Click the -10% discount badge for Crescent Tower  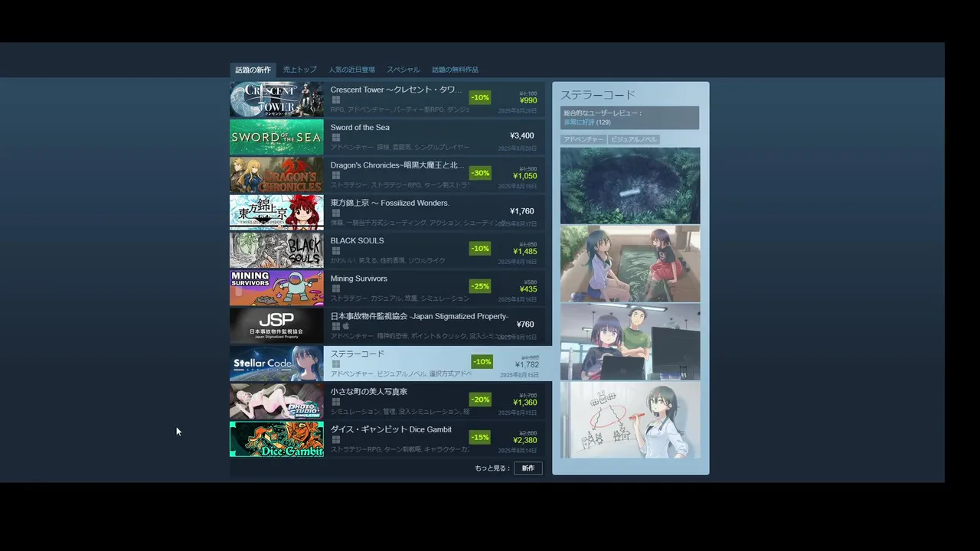[x=480, y=97]
